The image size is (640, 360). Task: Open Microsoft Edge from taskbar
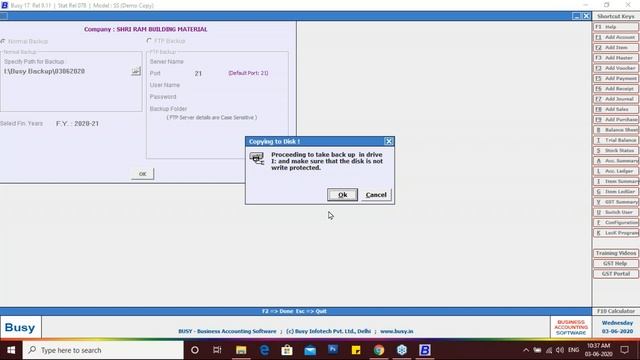[264, 350]
